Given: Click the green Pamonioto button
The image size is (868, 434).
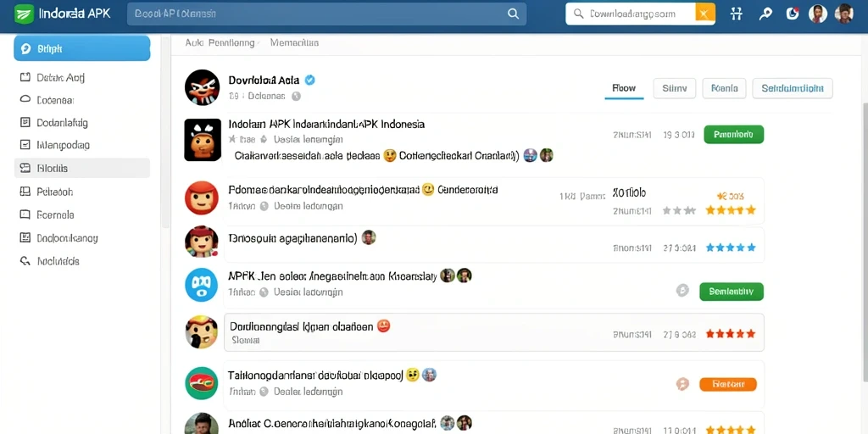Looking at the screenshot, I should [733, 135].
